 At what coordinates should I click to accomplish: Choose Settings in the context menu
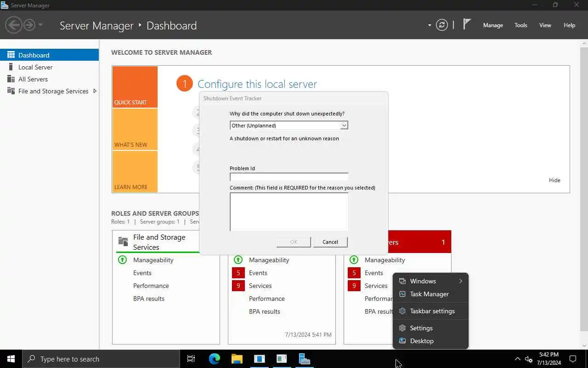click(x=430, y=328)
